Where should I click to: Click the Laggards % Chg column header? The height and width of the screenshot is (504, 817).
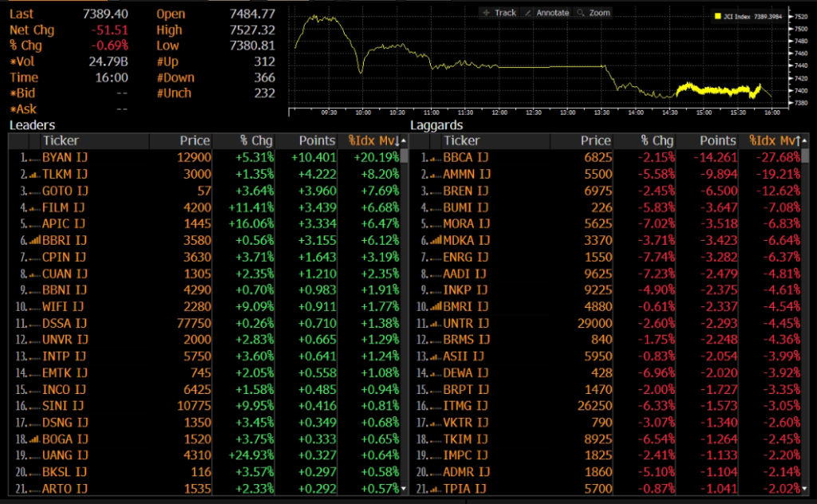click(x=657, y=140)
